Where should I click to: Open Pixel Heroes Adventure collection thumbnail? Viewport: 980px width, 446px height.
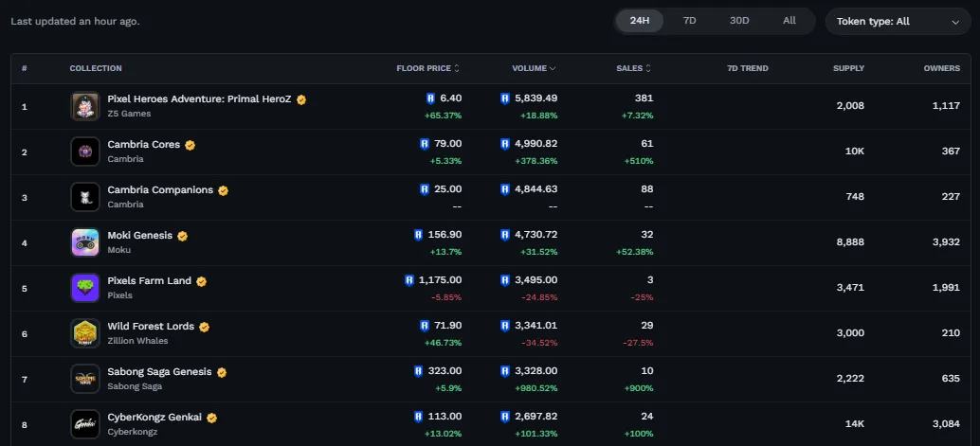point(85,106)
